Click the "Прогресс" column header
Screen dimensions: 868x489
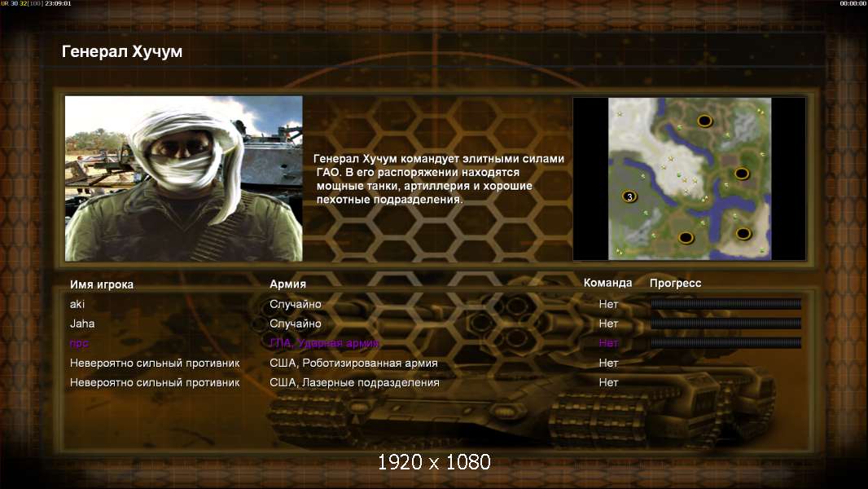click(x=675, y=283)
